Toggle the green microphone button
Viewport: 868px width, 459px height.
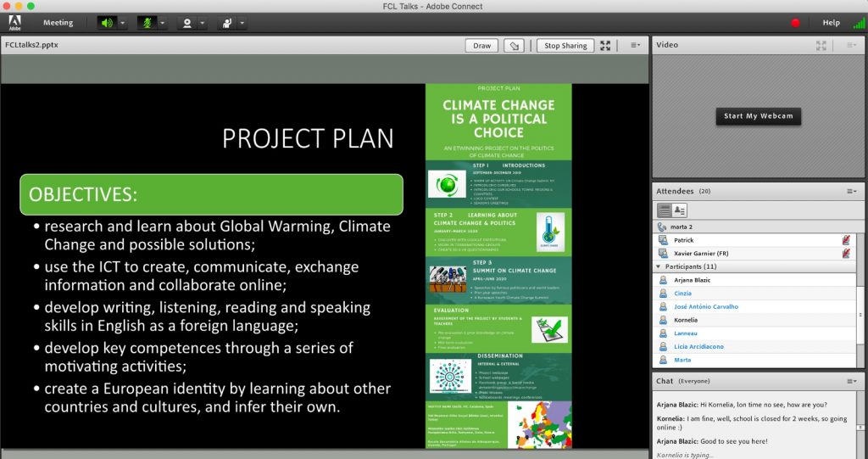(147, 23)
